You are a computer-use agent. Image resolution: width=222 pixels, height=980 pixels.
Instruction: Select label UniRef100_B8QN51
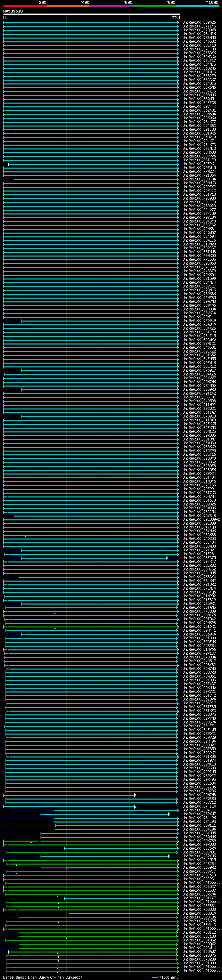pyautogui.click(x=199, y=99)
